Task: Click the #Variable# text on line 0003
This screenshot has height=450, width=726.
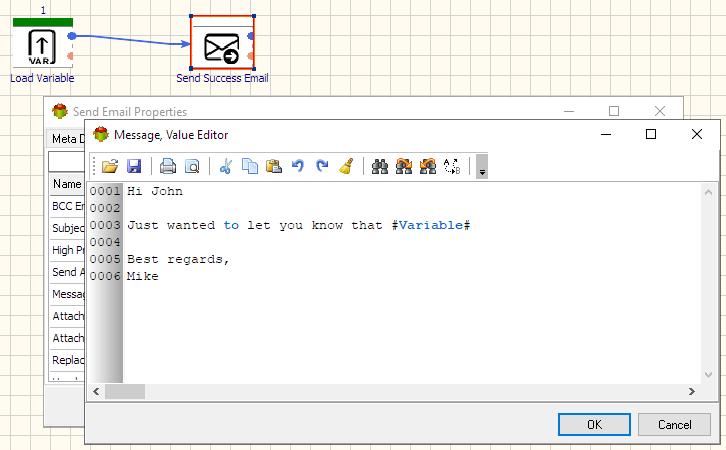Action: (x=431, y=225)
